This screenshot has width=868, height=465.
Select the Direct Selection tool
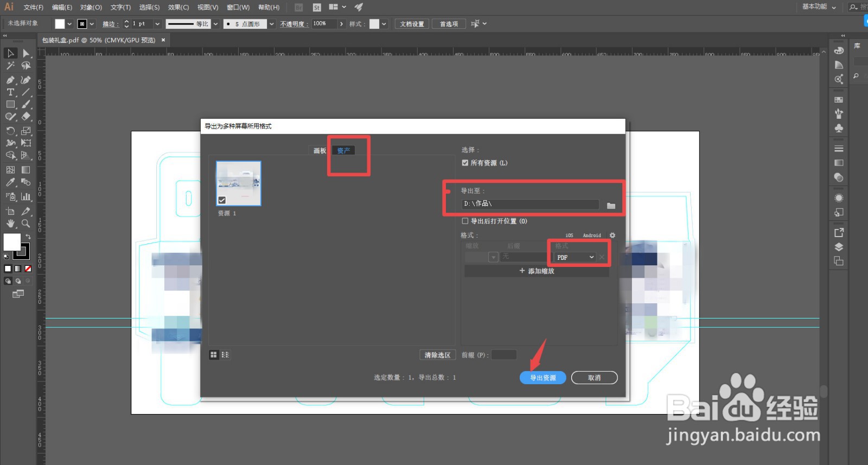click(26, 53)
